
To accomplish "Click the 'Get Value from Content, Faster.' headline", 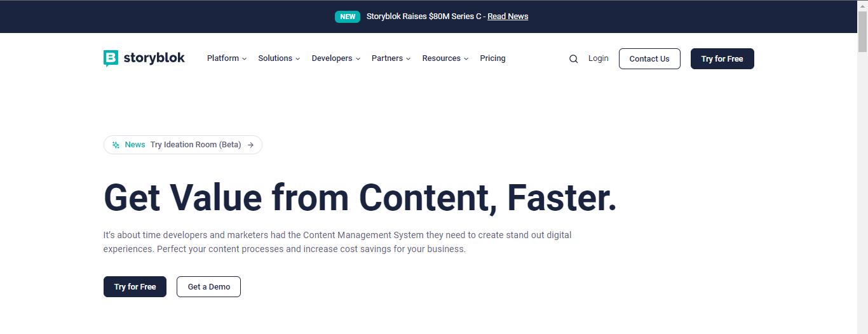I will 360,197.
